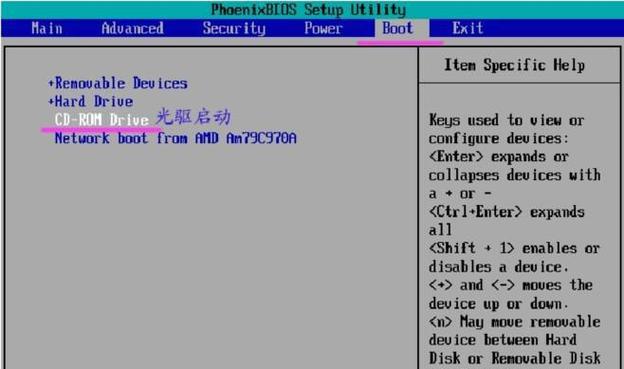Click the '<Ctrl+Enter> expands' help line
This screenshot has height=369, width=624.
pos(507,212)
